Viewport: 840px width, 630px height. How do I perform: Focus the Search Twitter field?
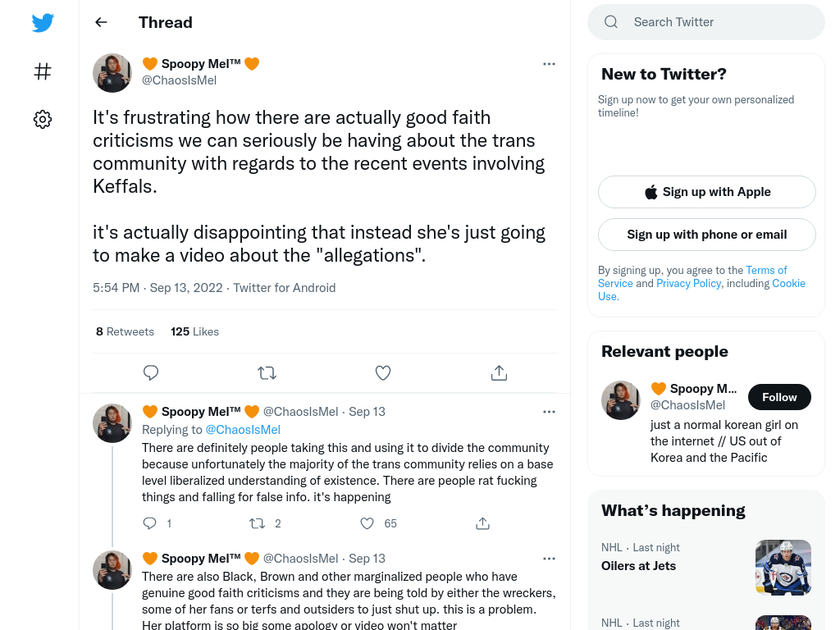coord(706,22)
